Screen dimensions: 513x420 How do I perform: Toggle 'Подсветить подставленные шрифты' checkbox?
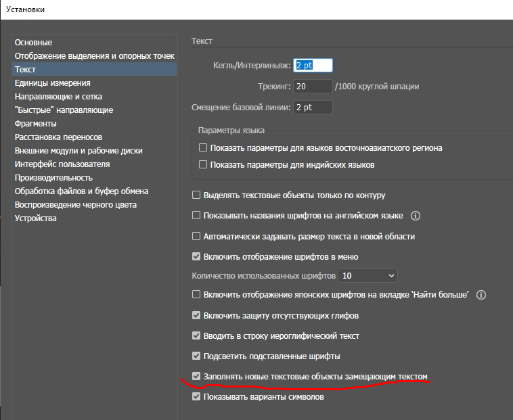197,356
